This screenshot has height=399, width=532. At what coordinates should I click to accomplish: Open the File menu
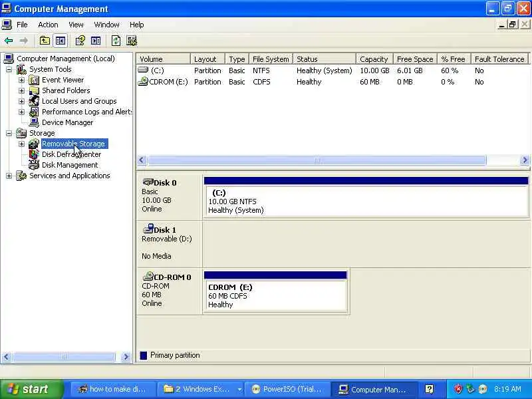(x=22, y=25)
